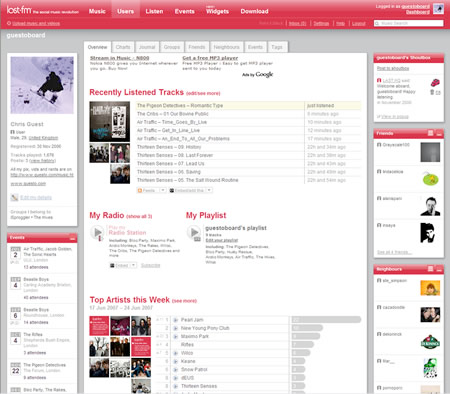Open Thirteen Senses – 09. History track
This screenshot has height=394, width=450.
coord(169,147)
